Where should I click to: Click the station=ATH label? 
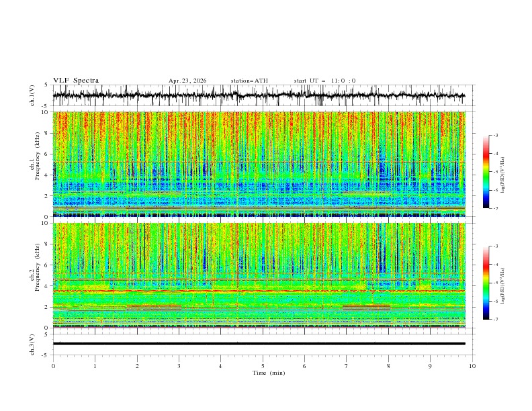click(249, 81)
